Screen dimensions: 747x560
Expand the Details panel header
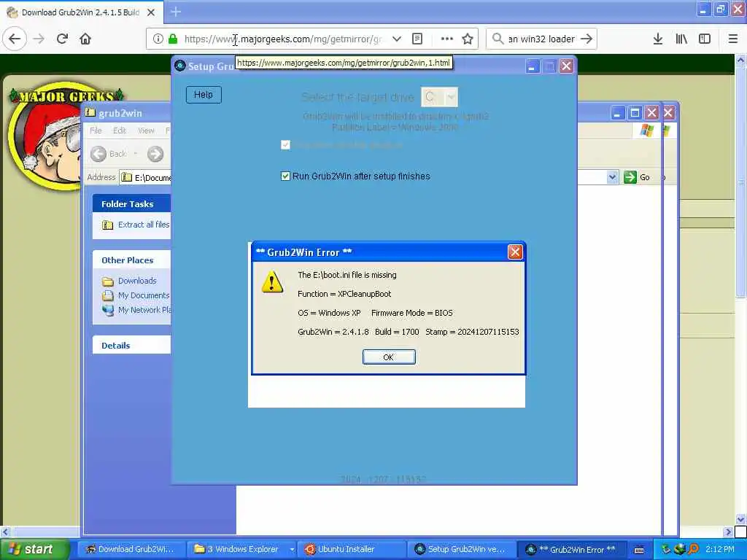(131, 345)
